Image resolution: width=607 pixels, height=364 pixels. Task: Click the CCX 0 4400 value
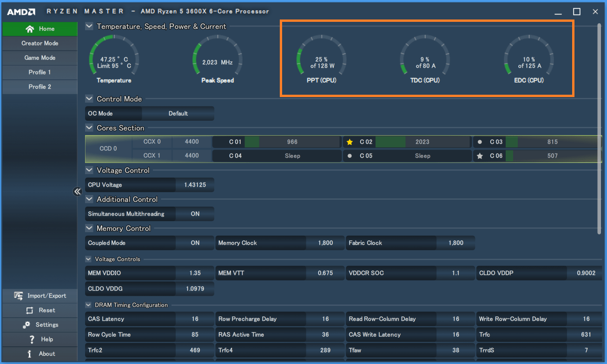click(192, 142)
